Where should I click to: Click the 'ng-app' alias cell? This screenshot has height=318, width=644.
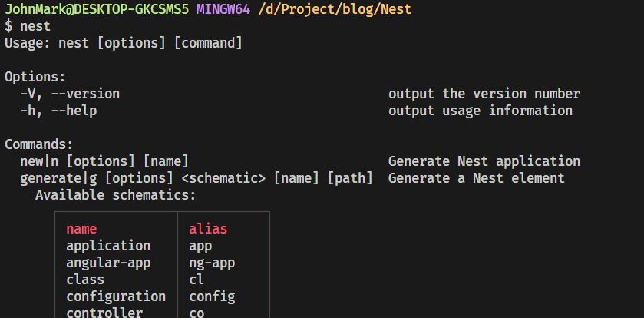pyautogui.click(x=212, y=263)
